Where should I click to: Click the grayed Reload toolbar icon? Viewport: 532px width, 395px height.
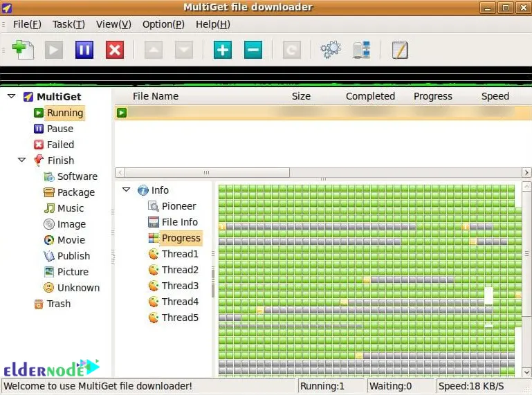292,50
